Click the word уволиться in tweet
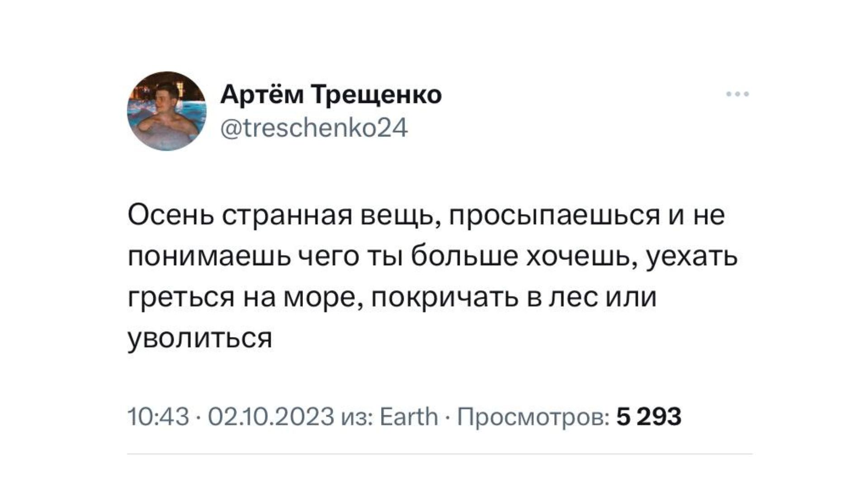 [200, 338]
